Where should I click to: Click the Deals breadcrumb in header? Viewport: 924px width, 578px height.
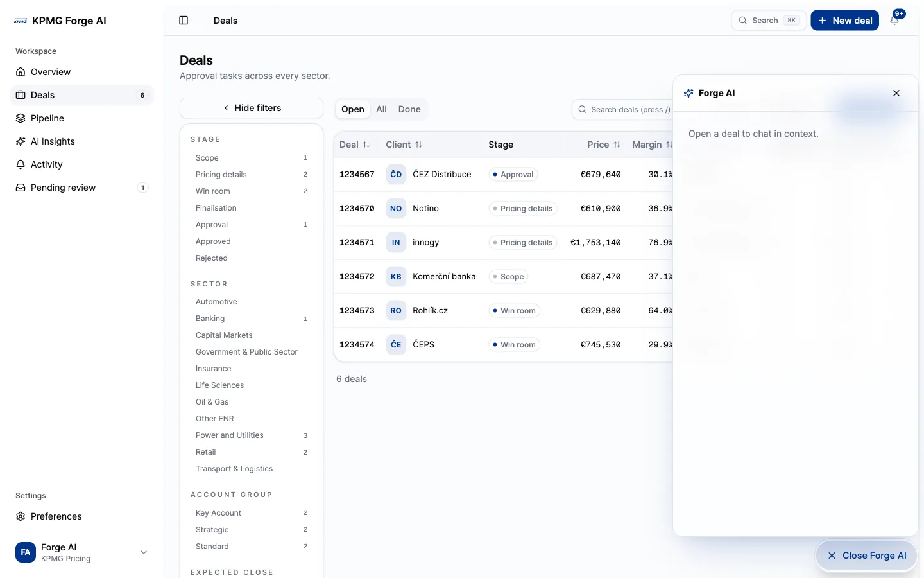pos(225,21)
